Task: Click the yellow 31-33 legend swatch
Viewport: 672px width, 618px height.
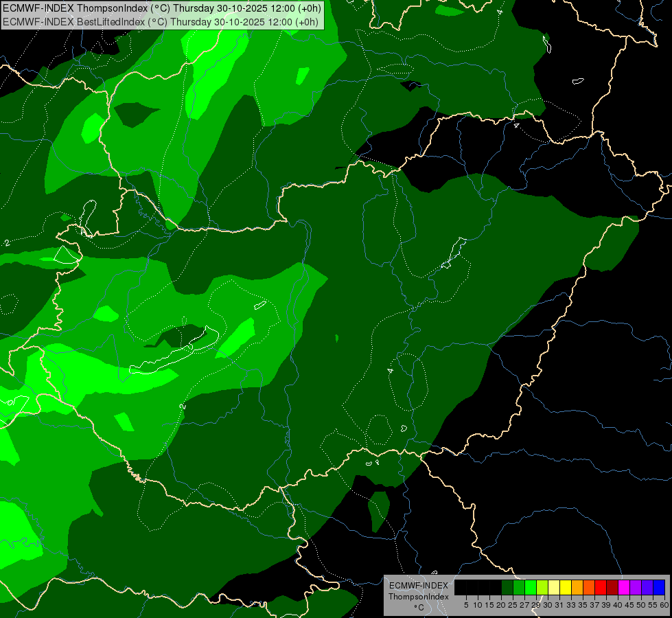Action: pyautogui.click(x=566, y=587)
